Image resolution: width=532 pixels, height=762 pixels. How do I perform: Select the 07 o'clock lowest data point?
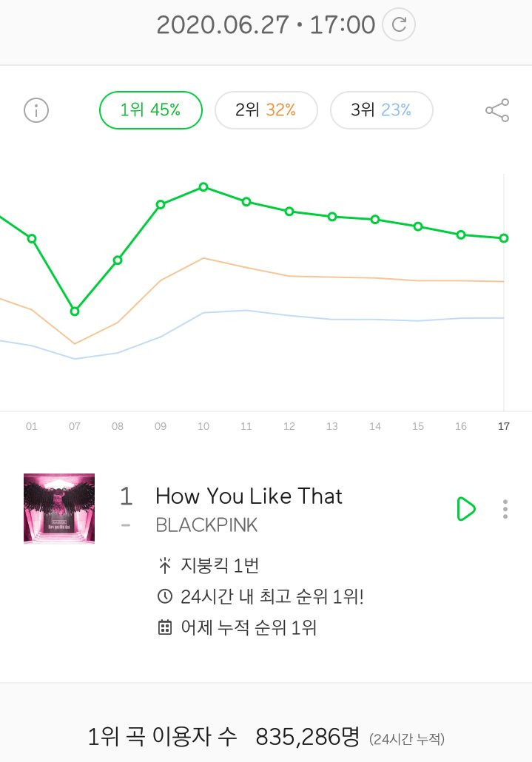75,311
